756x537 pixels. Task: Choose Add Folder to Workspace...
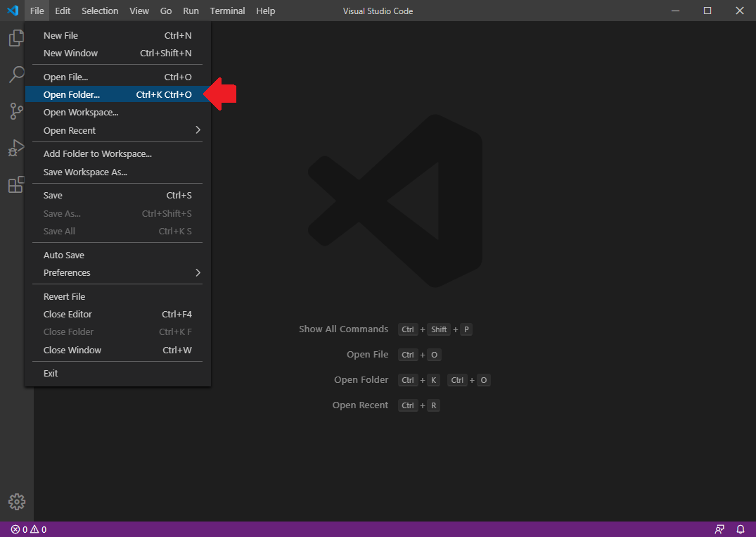pyautogui.click(x=117, y=154)
